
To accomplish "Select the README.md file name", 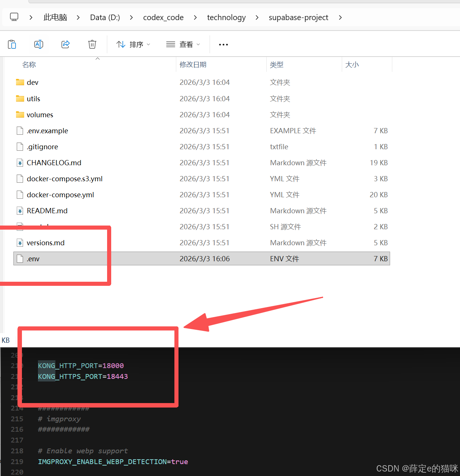I will click(x=47, y=211).
